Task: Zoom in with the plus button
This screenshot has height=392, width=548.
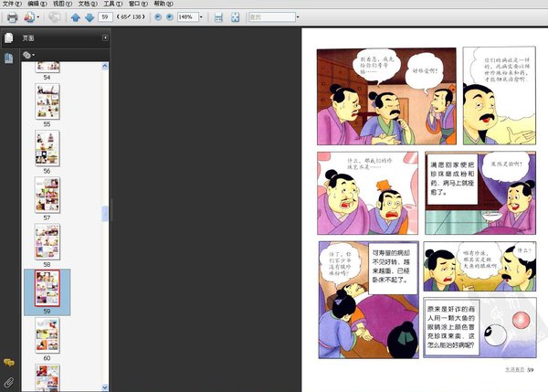Action: [170, 16]
